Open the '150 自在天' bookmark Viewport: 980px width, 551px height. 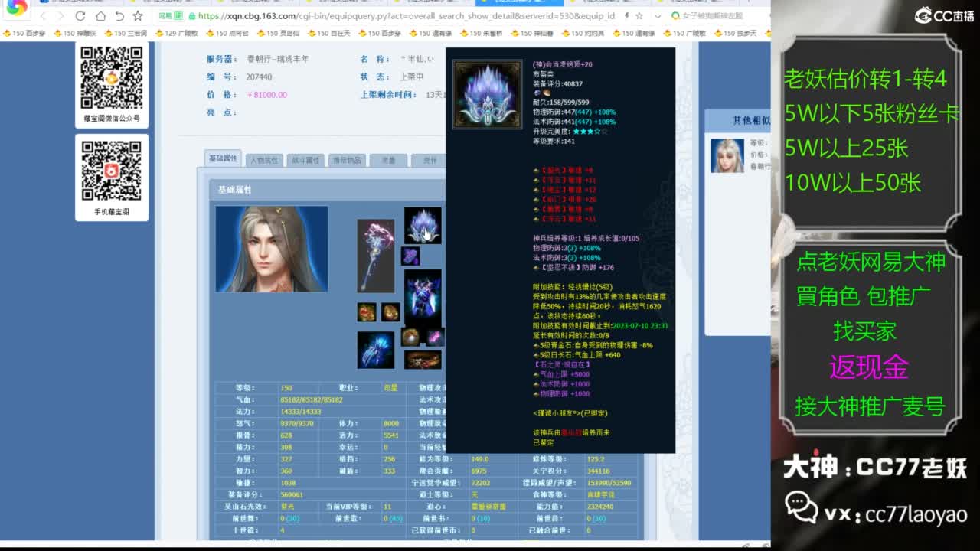point(329,33)
